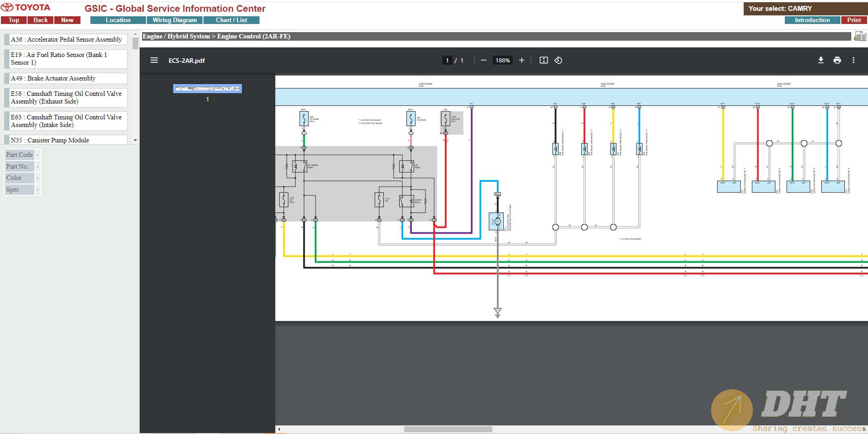Click the Top button
This screenshot has width=868, height=434.
pyautogui.click(x=14, y=20)
